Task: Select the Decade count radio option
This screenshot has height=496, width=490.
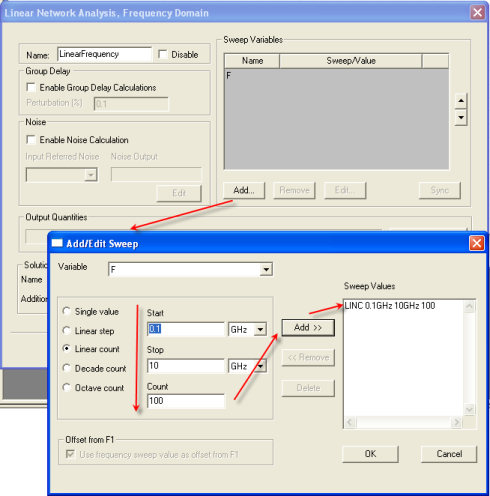Action: tap(66, 368)
